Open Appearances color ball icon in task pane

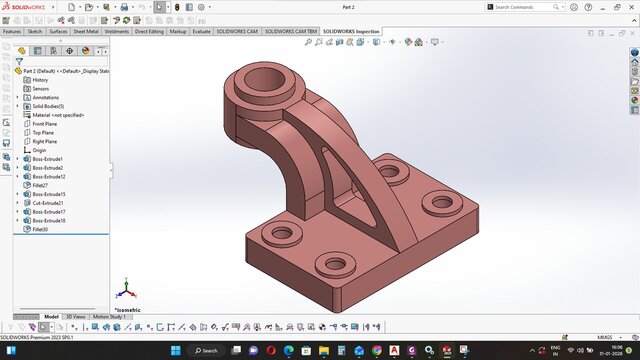[x=635, y=100]
